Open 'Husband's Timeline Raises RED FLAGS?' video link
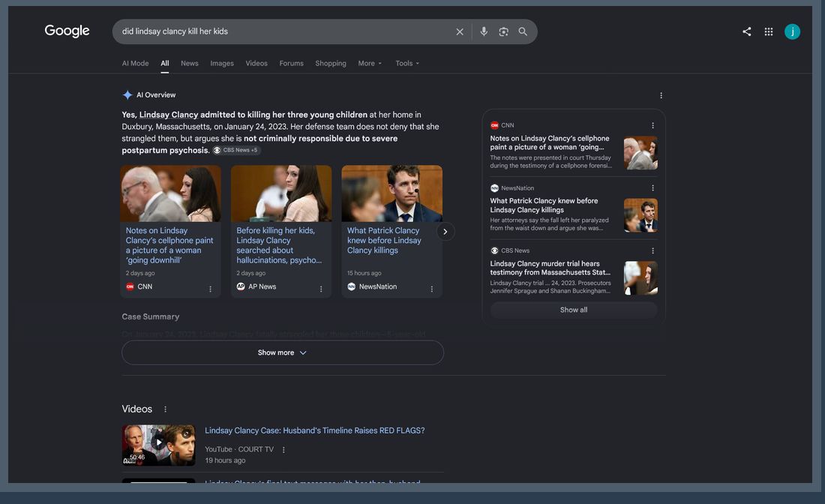Viewport: 825px width, 504px height. tap(315, 430)
